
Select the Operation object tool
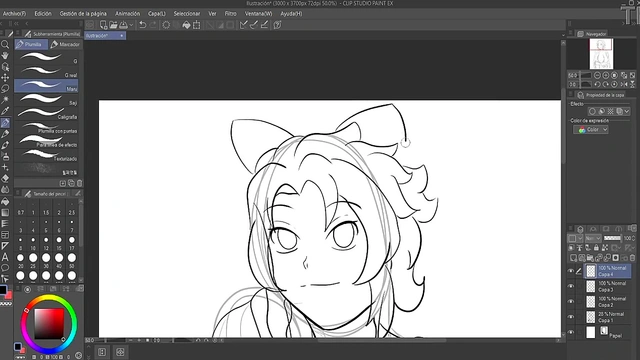[x=5, y=66]
